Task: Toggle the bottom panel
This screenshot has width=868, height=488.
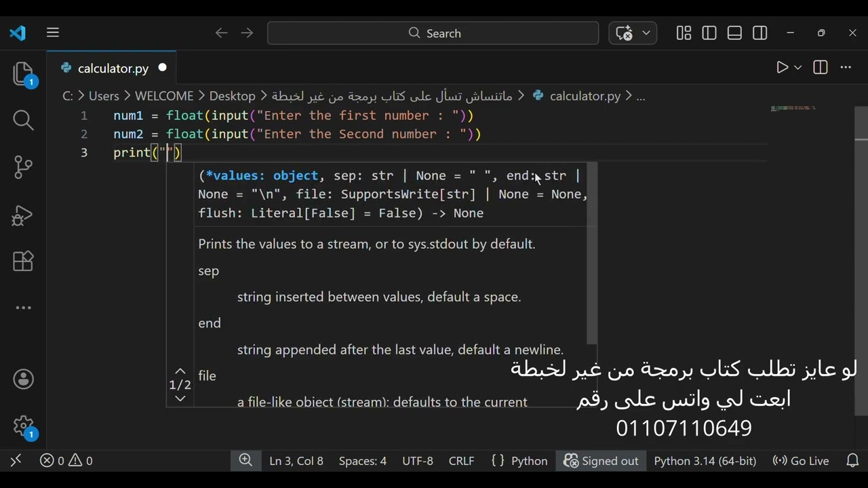Action: (734, 33)
